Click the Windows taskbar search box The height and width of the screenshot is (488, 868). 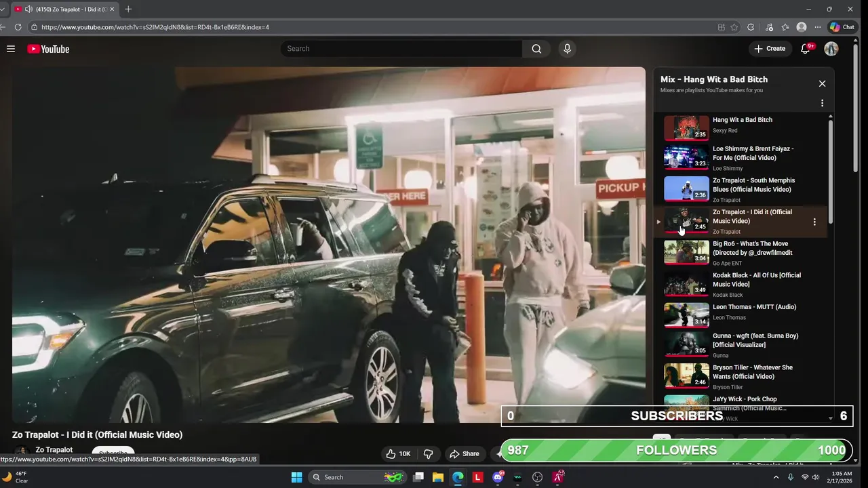pos(356,477)
